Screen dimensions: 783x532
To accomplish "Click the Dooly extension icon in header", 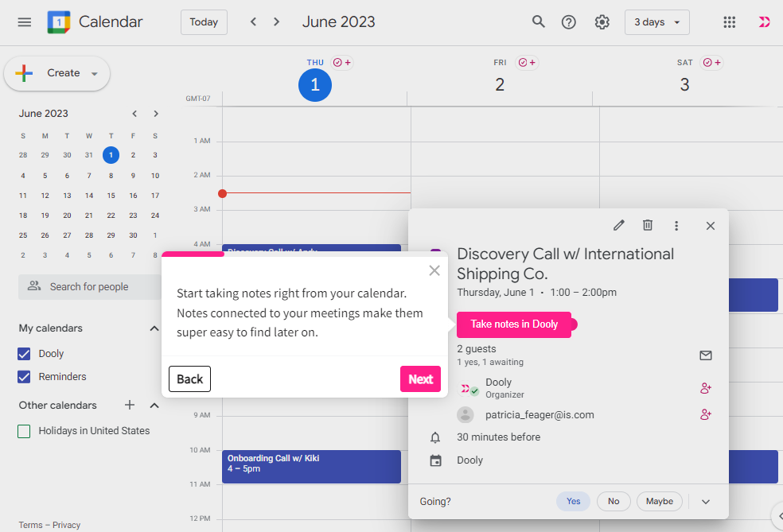I will pyautogui.click(x=764, y=22).
